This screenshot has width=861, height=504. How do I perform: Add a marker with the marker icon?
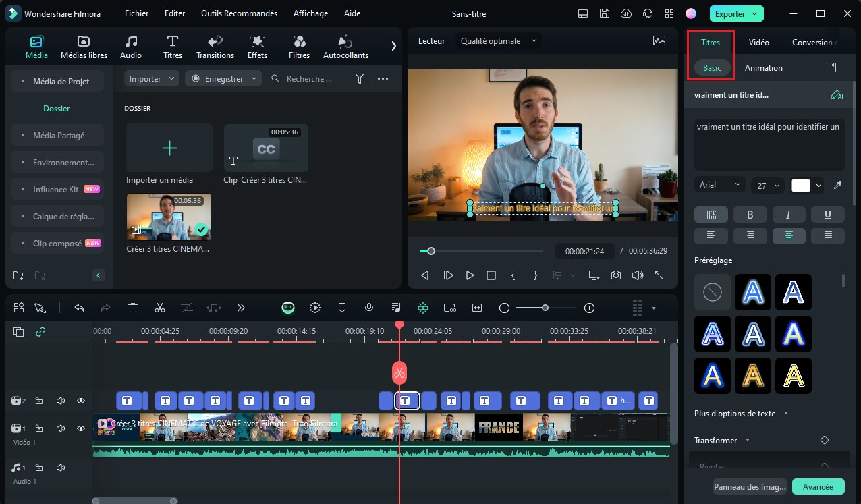342,308
